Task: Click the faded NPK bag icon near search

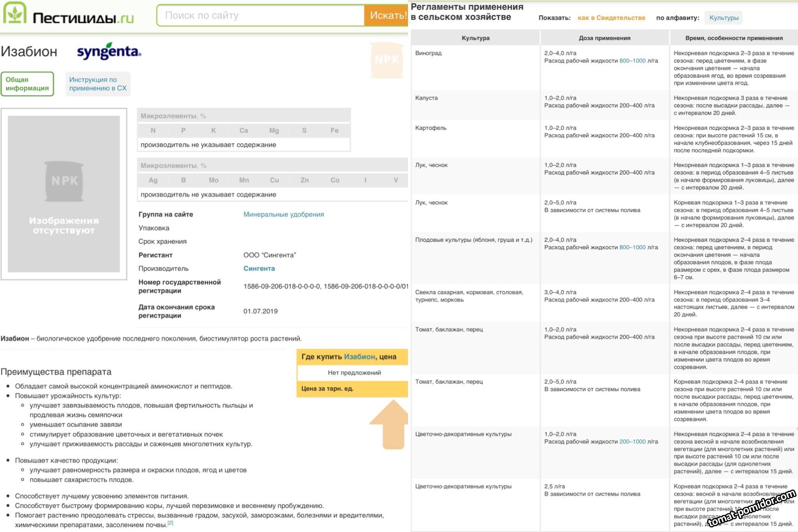Action: coord(386,60)
